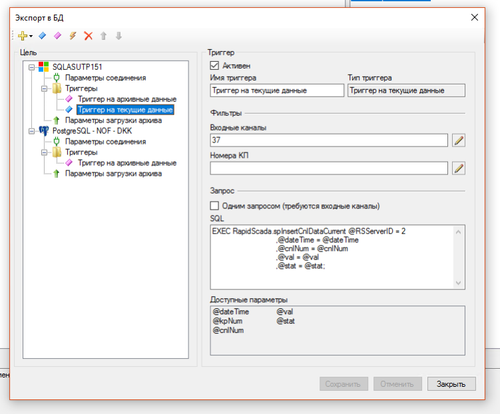Screen dimensions: 500x414
Task: Edit the Имя триггера field
Action: (277, 90)
